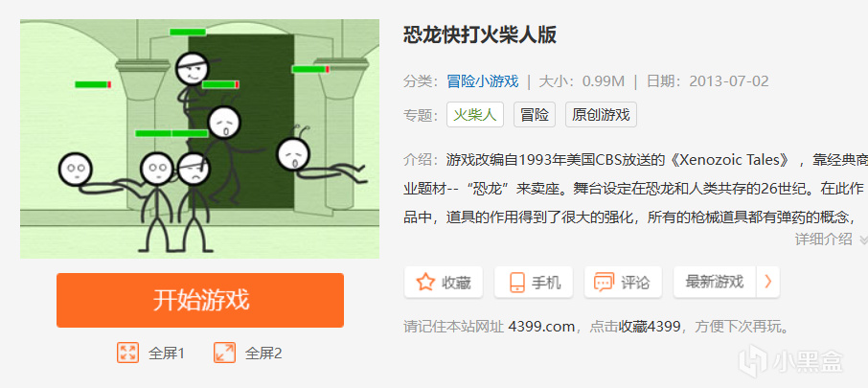Click the 全屏1 fullscreen icon

(127, 353)
